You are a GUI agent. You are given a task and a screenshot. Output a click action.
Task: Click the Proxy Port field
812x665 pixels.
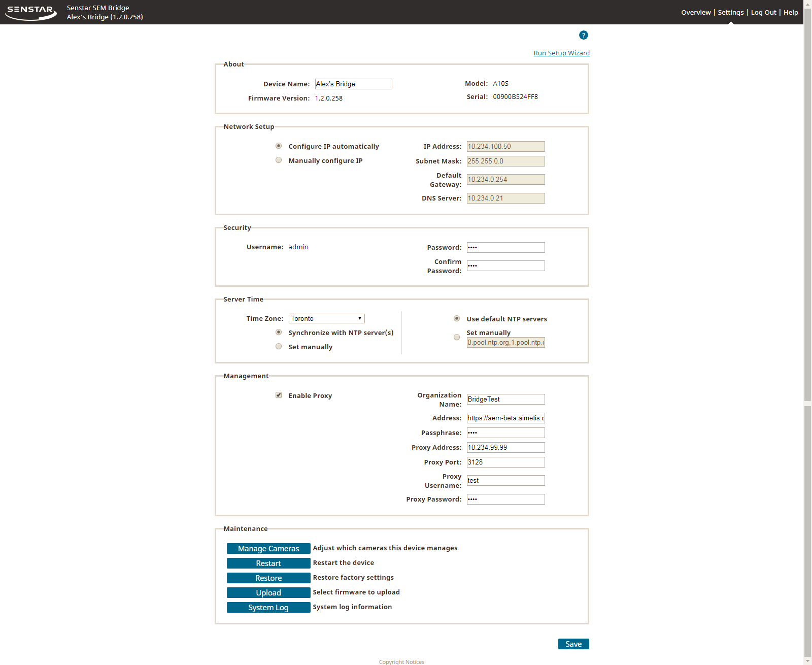(506, 462)
